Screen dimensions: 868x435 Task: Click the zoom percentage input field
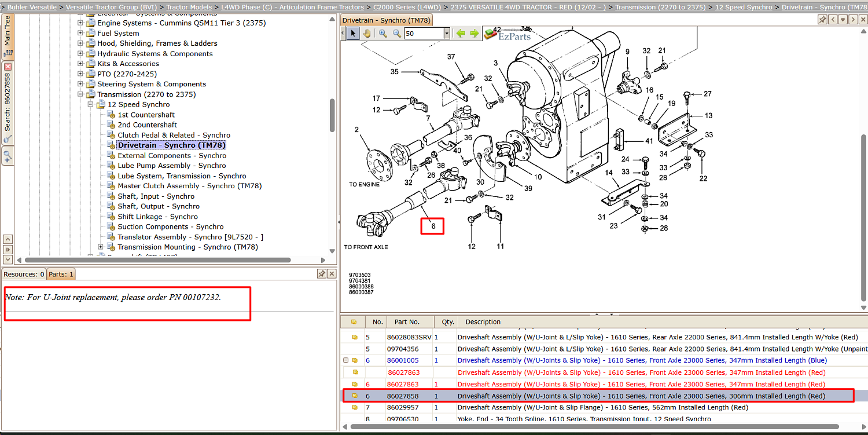(424, 34)
